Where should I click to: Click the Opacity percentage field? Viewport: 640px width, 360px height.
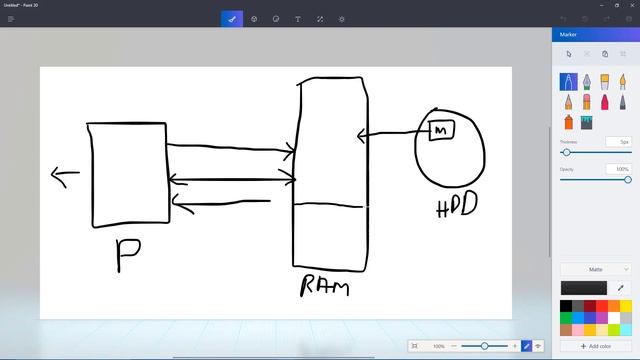coord(618,169)
